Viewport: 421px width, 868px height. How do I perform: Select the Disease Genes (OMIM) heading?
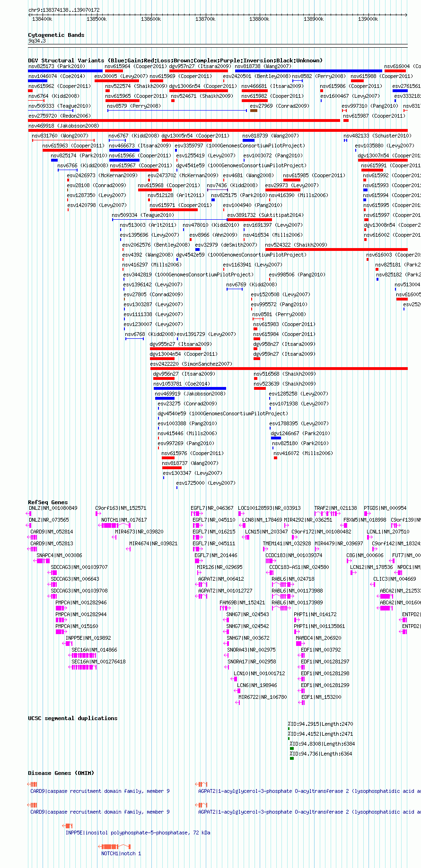pos(61,773)
